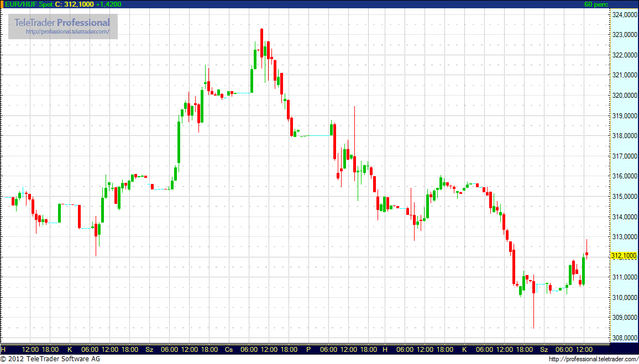This screenshot has width=639, height=364.
Task: Select the 324,0000 price axis label
Action: (624, 15)
